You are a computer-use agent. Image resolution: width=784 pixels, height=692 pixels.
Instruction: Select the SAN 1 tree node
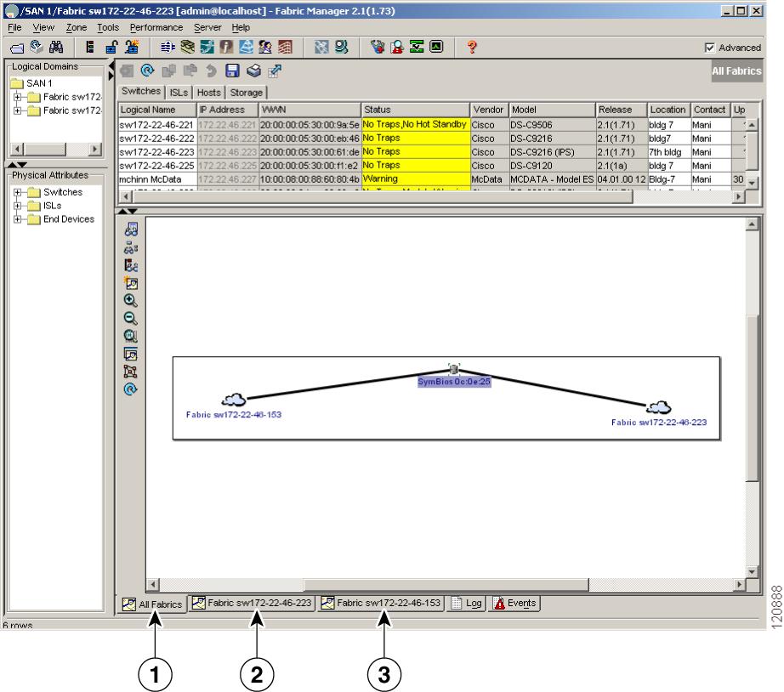coord(39,83)
